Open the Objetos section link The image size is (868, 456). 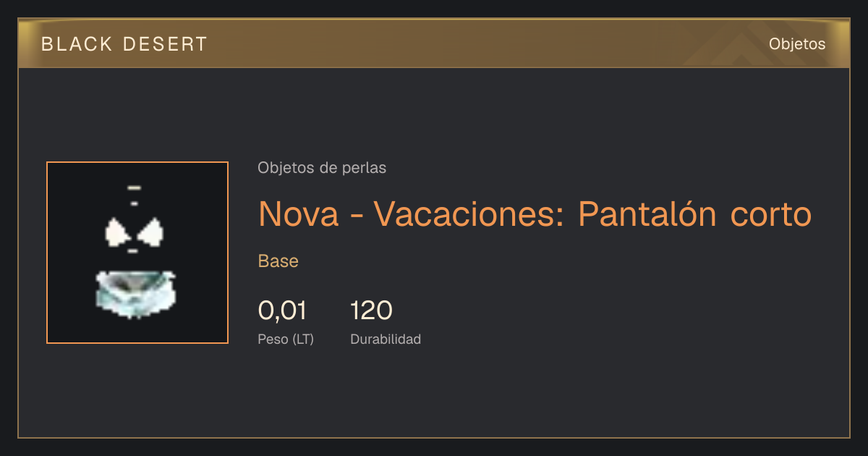pyautogui.click(x=797, y=44)
